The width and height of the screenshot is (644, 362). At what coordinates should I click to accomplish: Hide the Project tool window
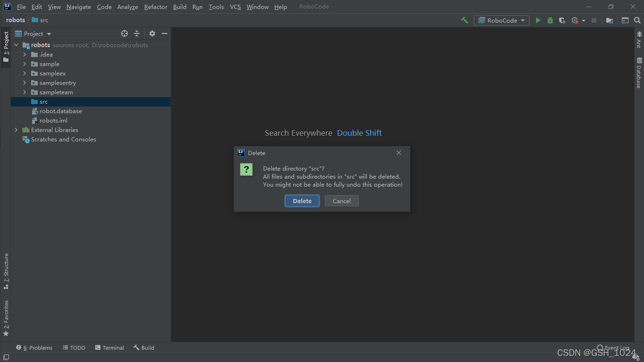tap(165, 33)
